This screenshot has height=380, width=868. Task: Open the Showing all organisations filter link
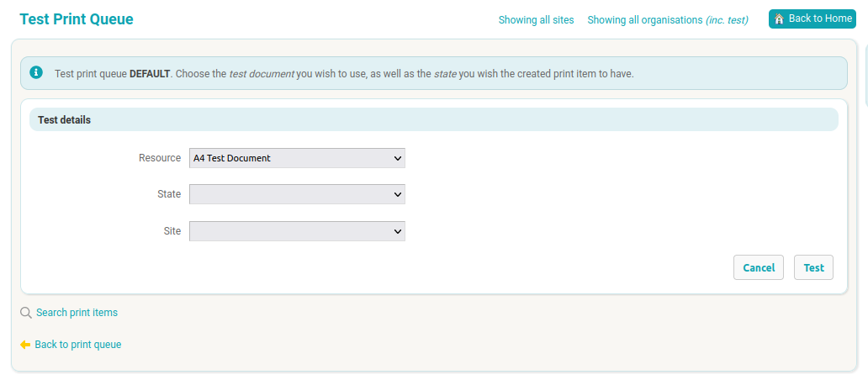[667, 20]
